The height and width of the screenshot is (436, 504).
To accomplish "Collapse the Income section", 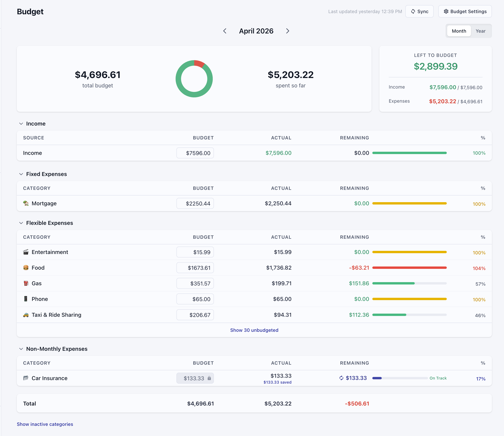I will point(21,124).
